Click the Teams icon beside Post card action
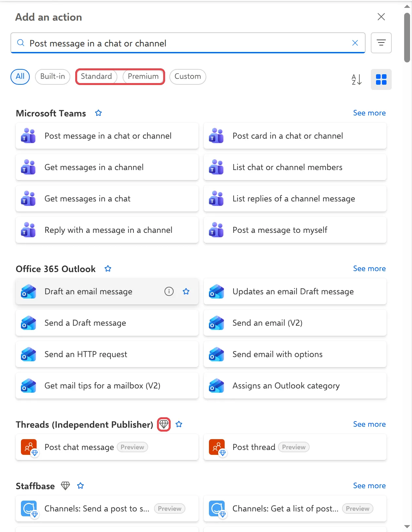Image resolution: width=412 pixels, height=532 pixels. pyautogui.click(x=216, y=136)
